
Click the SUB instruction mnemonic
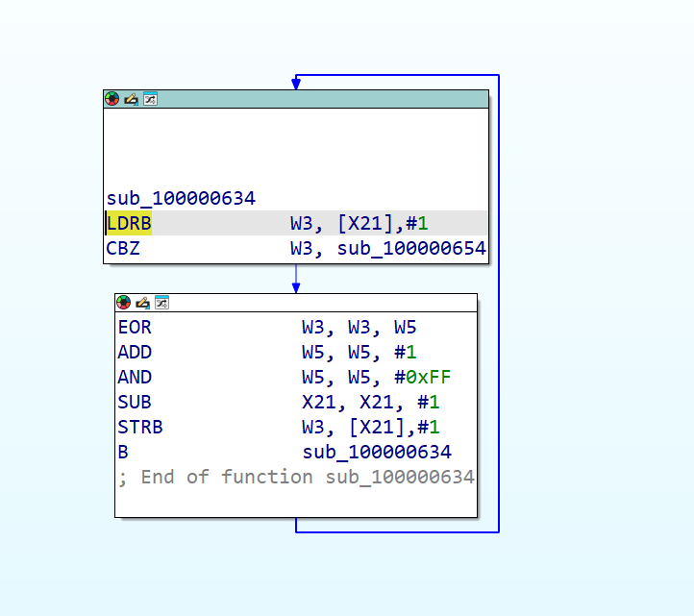pos(135,403)
